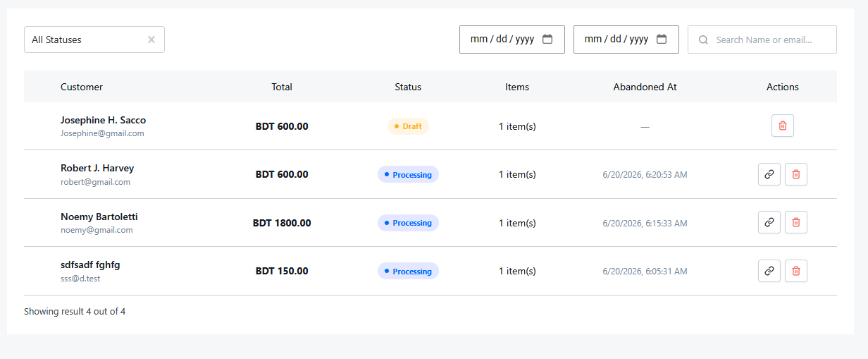Focus the first mm/dd/yyyy date input

tap(512, 39)
